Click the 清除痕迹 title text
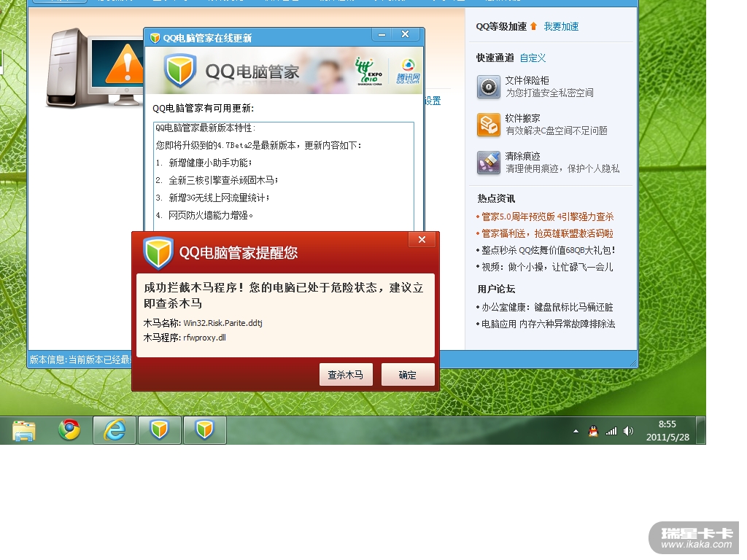This screenshot has width=747, height=560. pos(522,156)
